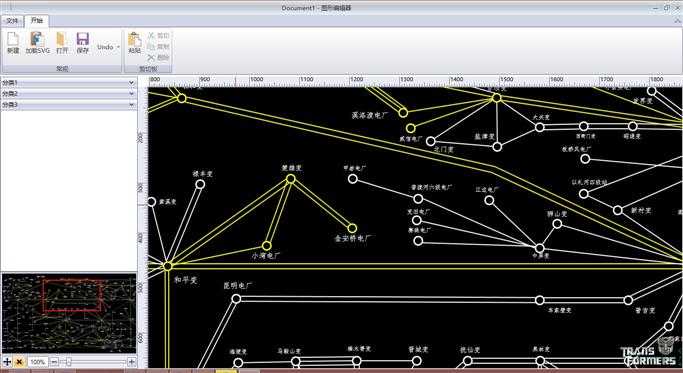Click the zoom slider handle
Screen dimensions: 683x373
(68, 362)
